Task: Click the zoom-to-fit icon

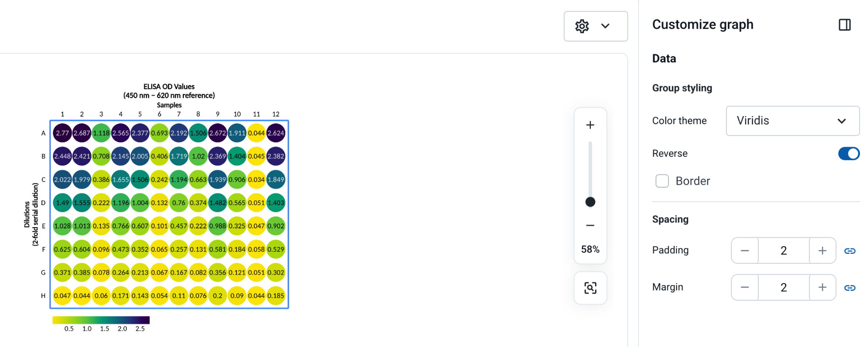Action: (590, 288)
